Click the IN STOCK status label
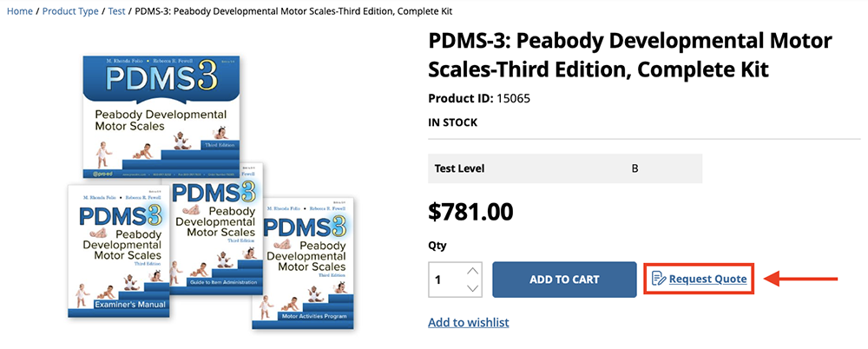 click(453, 122)
